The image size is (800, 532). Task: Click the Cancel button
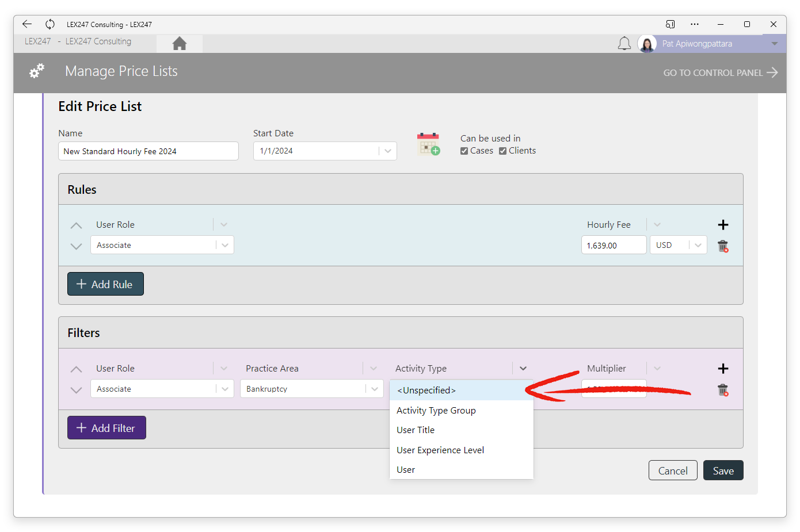673,470
